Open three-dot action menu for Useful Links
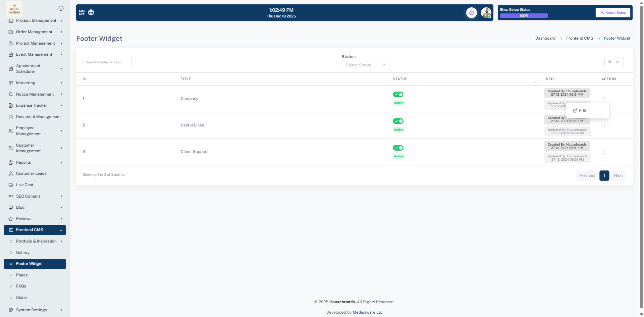This screenshot has width=644, height=317. [x=604, y=125]
